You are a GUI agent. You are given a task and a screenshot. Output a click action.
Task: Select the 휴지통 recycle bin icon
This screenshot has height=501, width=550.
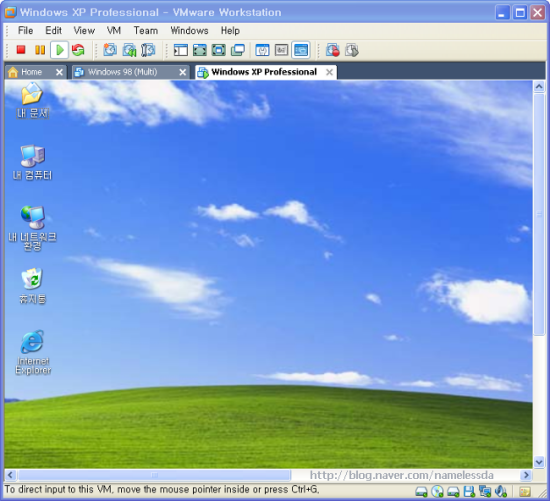32,286
